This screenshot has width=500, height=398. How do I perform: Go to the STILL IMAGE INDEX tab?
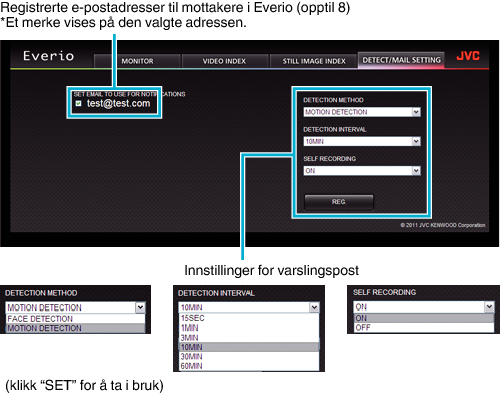314,61
